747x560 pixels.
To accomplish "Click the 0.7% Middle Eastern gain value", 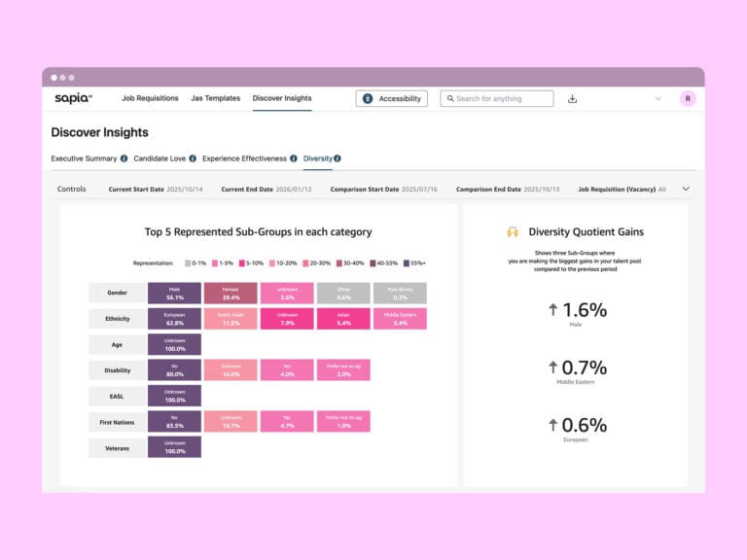I will pos(585,367).
